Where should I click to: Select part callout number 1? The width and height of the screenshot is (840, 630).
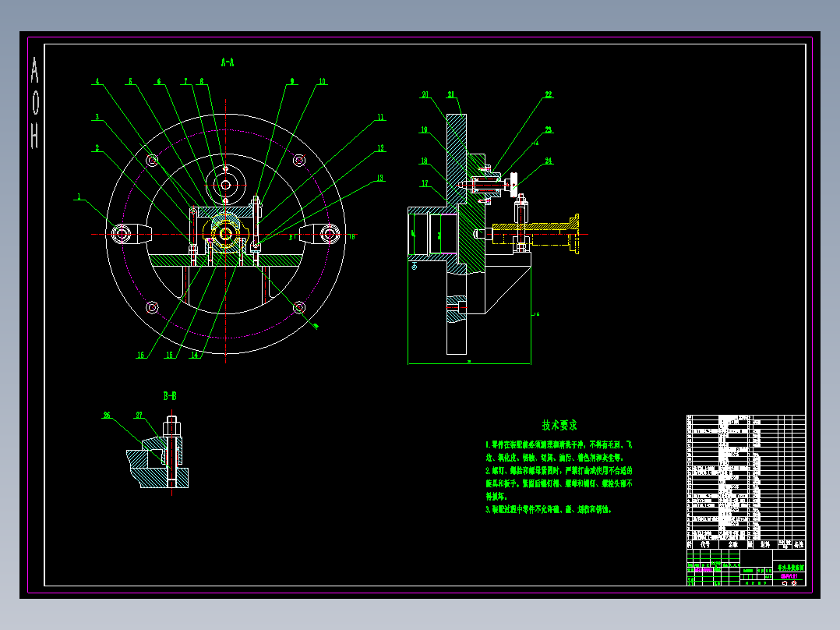point(79,196)
